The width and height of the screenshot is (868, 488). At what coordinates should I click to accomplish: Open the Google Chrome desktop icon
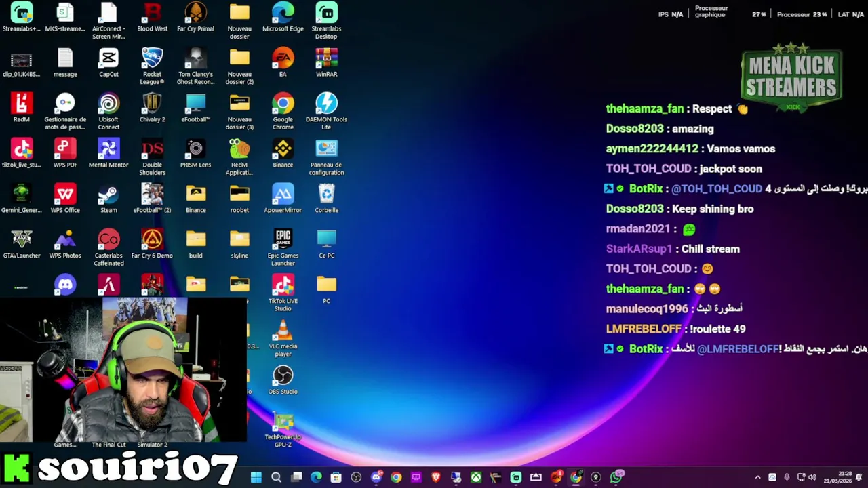(283, 112)
